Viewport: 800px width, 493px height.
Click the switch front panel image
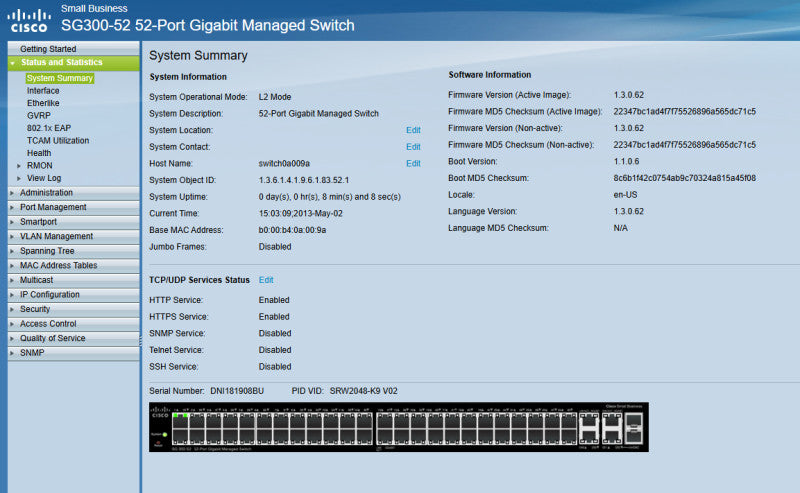coord(398,427)
